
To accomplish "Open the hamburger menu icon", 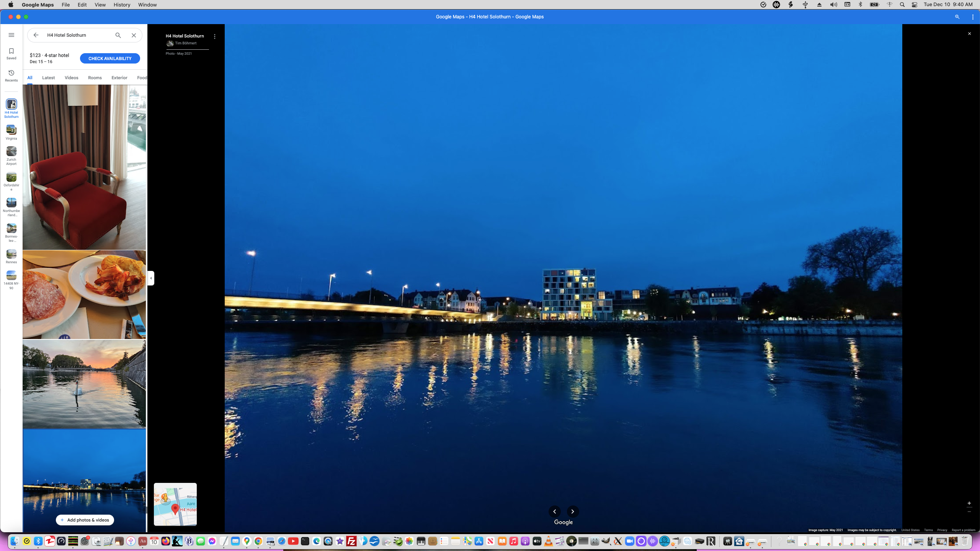I will [11, 35].
